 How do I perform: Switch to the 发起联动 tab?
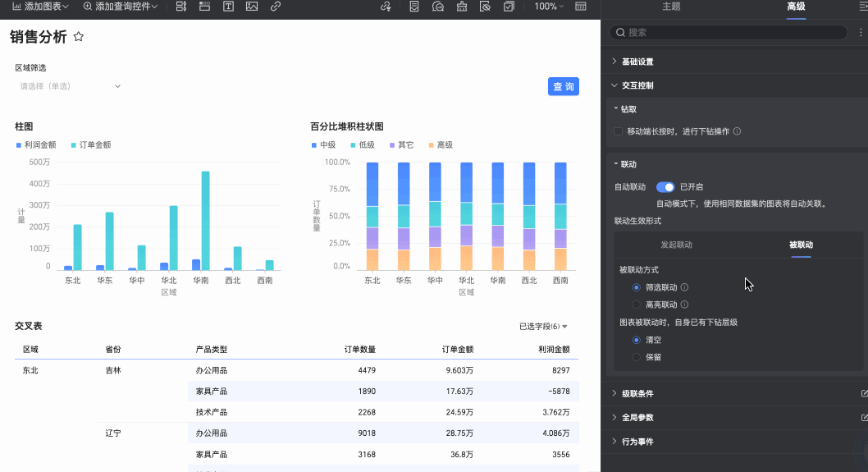tap(677, 245)
